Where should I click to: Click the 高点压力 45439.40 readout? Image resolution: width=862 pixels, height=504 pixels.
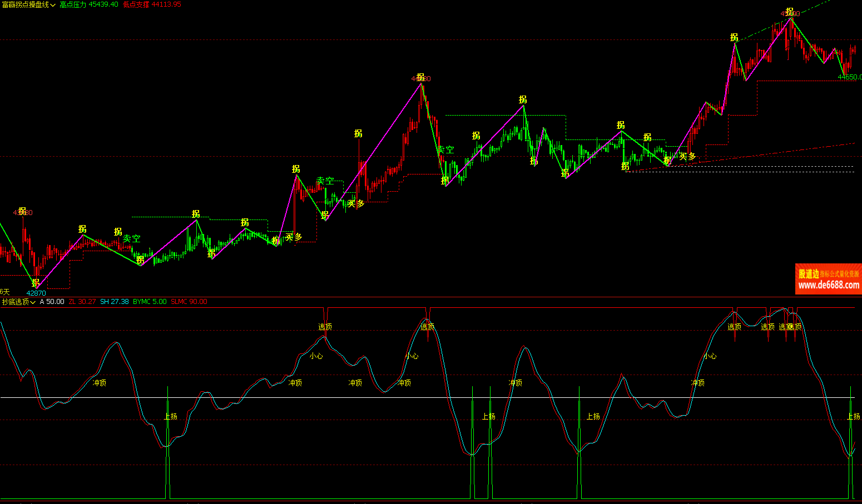89,4
